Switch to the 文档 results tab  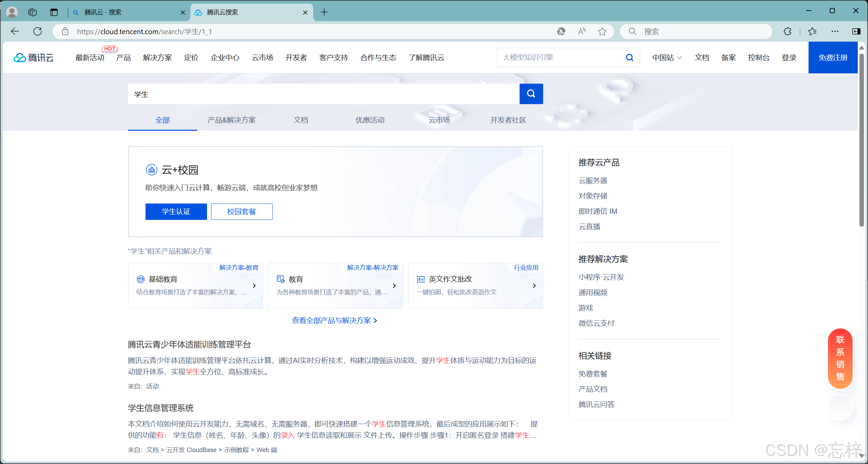301,120
